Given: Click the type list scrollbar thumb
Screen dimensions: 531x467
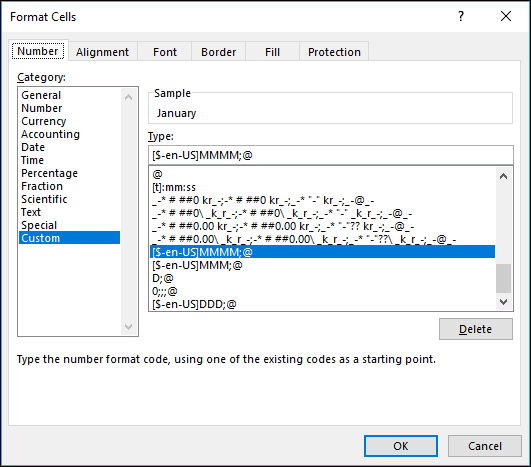Looking at the screenshot, I should click(504, 278).
